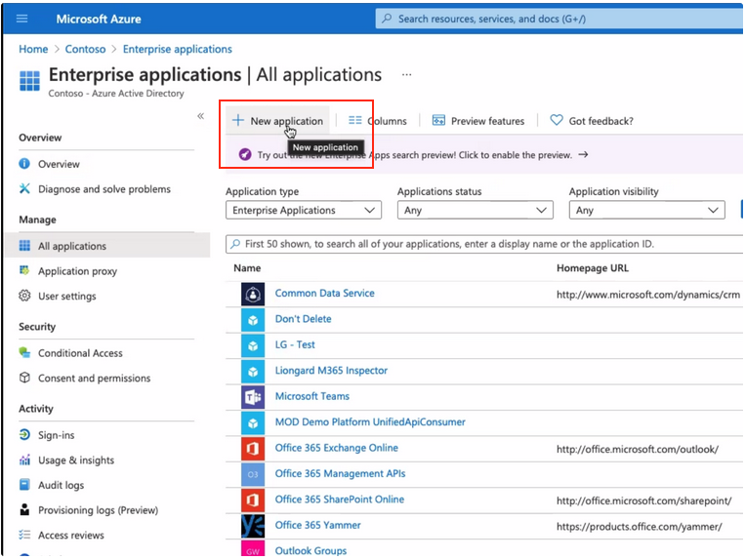This screenshot has width=745, height=560.
Task: Click the Got feedback heart icon
Action: coord(556,120)
